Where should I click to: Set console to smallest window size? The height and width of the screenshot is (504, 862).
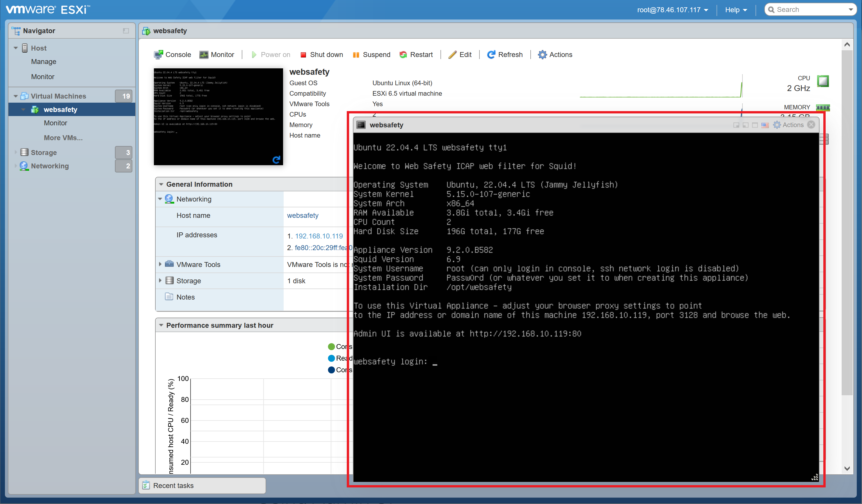pos(736,125)
